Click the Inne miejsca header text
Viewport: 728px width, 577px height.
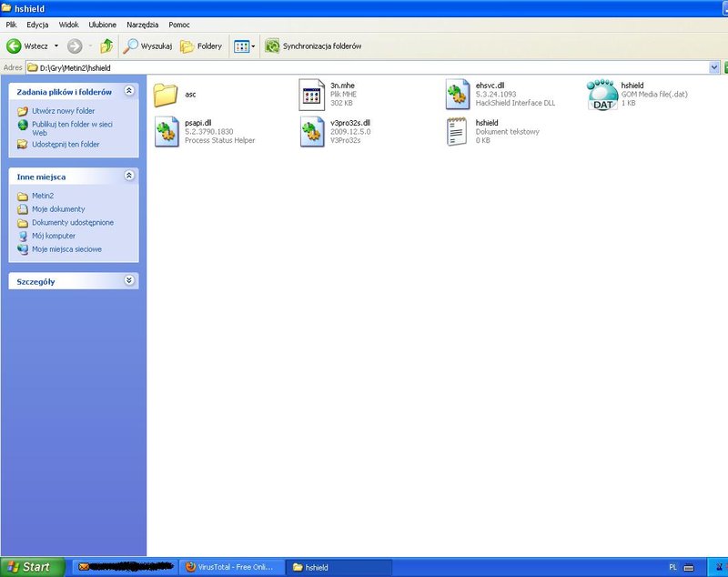coord(41,177)
